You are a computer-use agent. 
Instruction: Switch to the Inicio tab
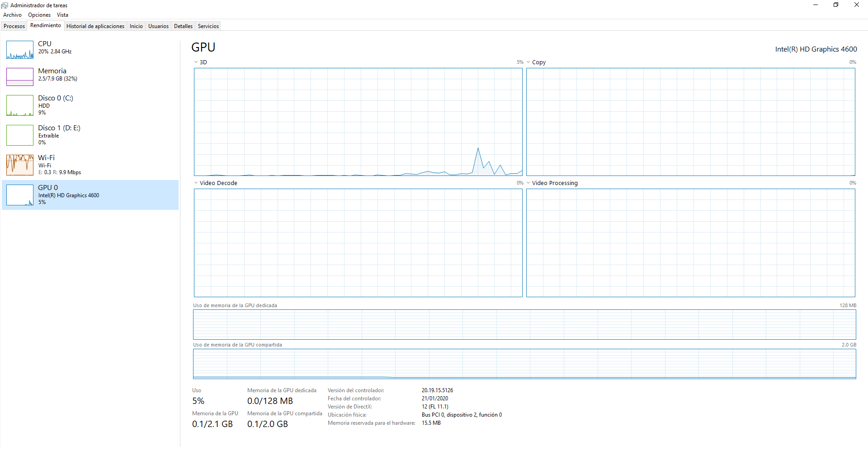[136, 26]
